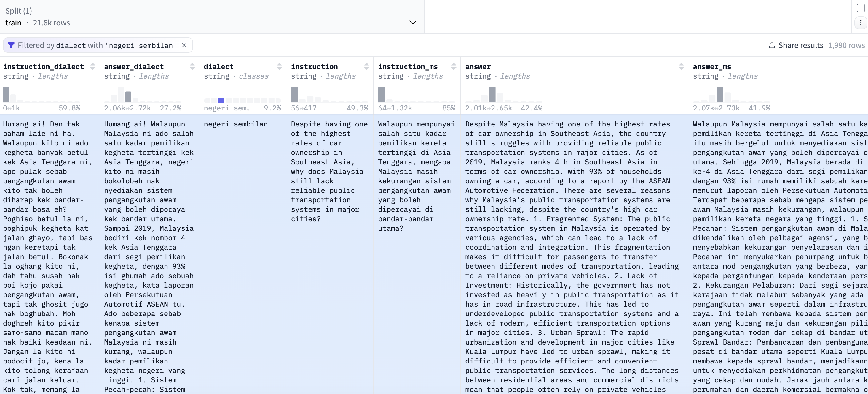Remove the negeri sembilan dialect filter

(184, 45)
